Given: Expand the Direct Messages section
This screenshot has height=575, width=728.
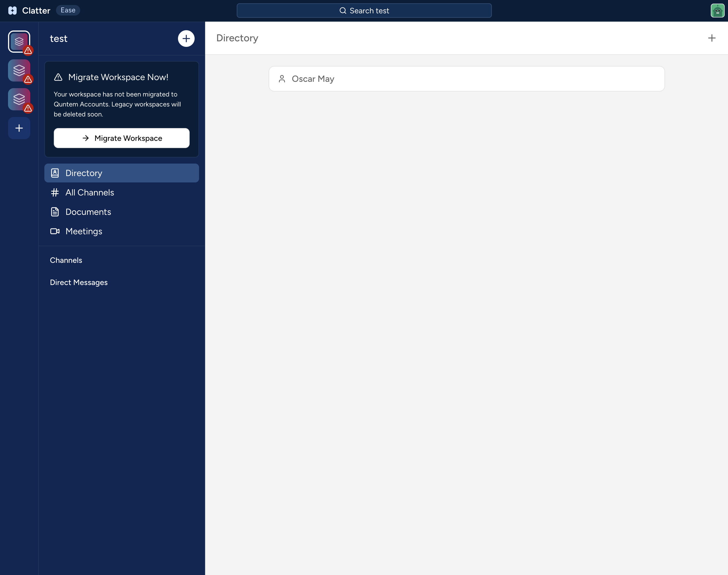Looking at the screenshot, I should 79,283.
